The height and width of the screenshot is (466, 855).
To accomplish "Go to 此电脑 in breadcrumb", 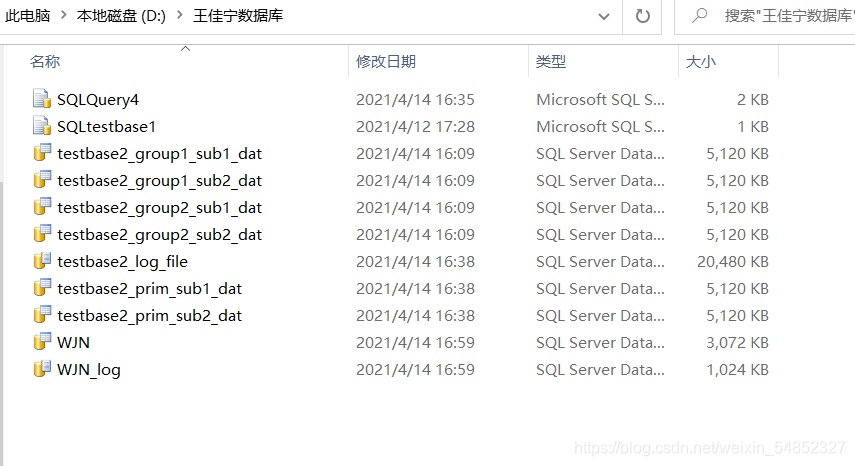I will 27,15.
